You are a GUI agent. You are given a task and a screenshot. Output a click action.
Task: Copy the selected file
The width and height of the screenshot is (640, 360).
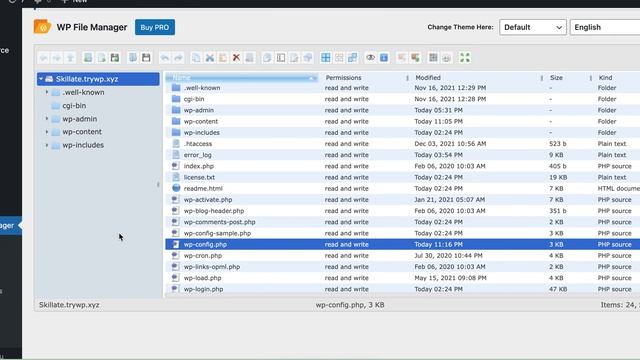click(196, 58)
